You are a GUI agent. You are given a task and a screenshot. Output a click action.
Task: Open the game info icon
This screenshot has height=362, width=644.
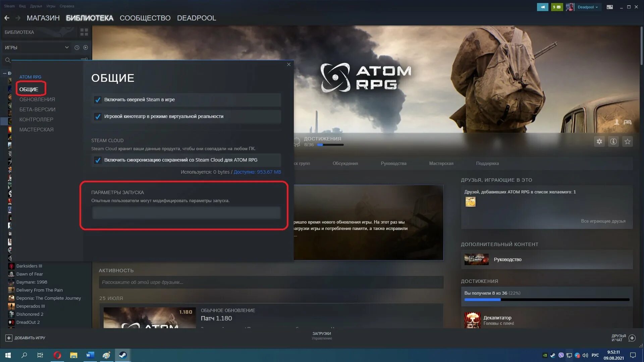[x=613, y=141]
